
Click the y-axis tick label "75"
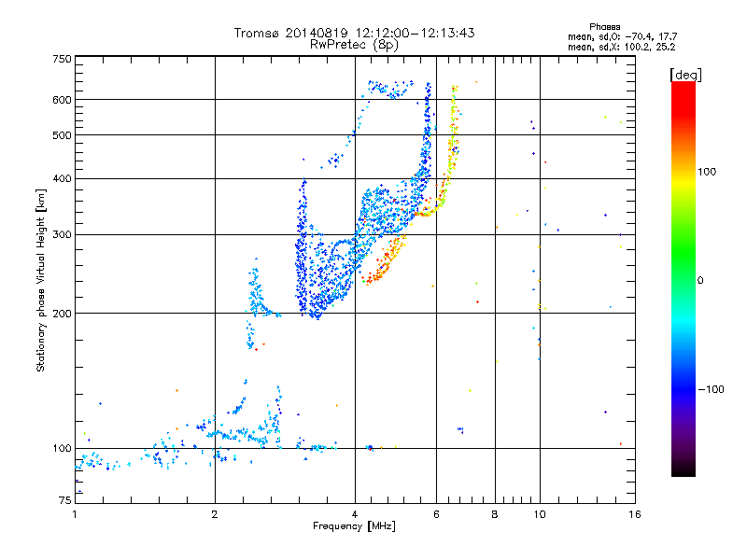(x=65, y=500)
